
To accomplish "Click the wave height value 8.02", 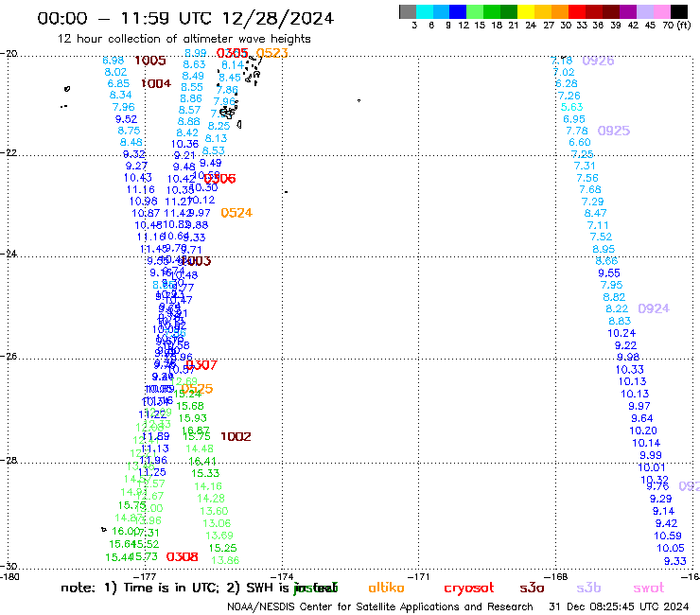I will [x=115, y=72].
